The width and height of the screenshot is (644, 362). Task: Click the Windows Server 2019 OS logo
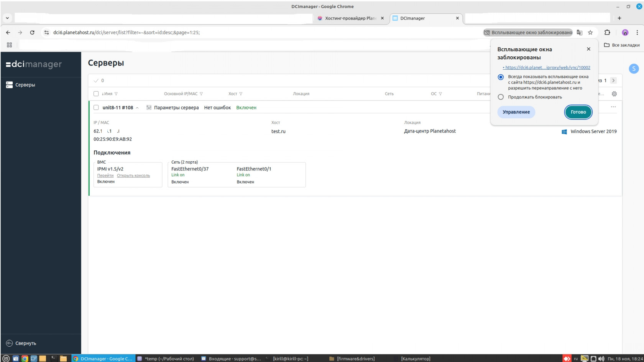coord(564,131)
